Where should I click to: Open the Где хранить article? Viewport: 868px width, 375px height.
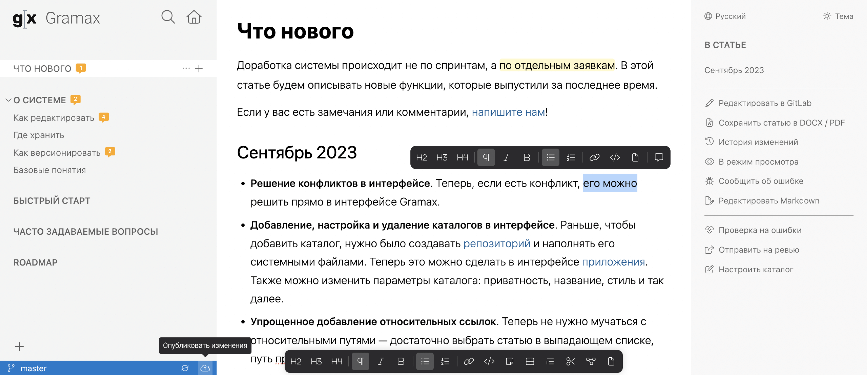click(x=39, y=135)
